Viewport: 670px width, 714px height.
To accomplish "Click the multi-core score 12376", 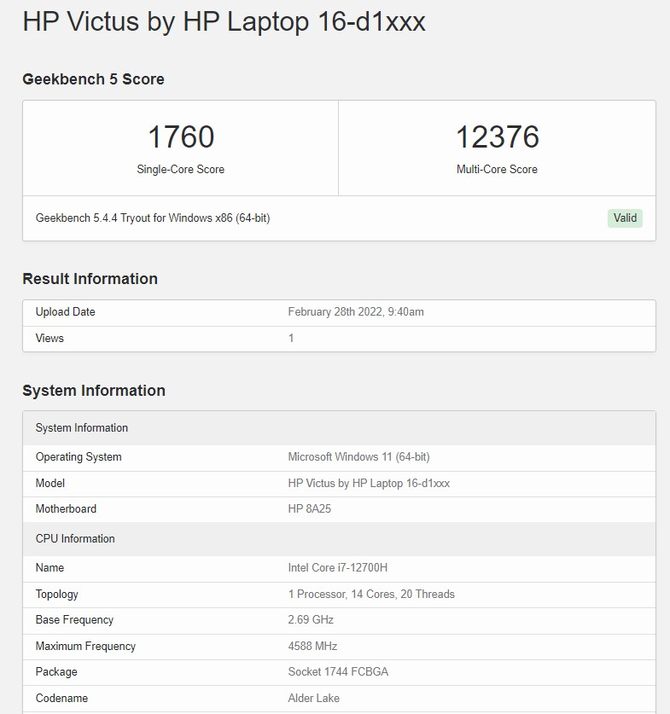I will pos(497,137).
